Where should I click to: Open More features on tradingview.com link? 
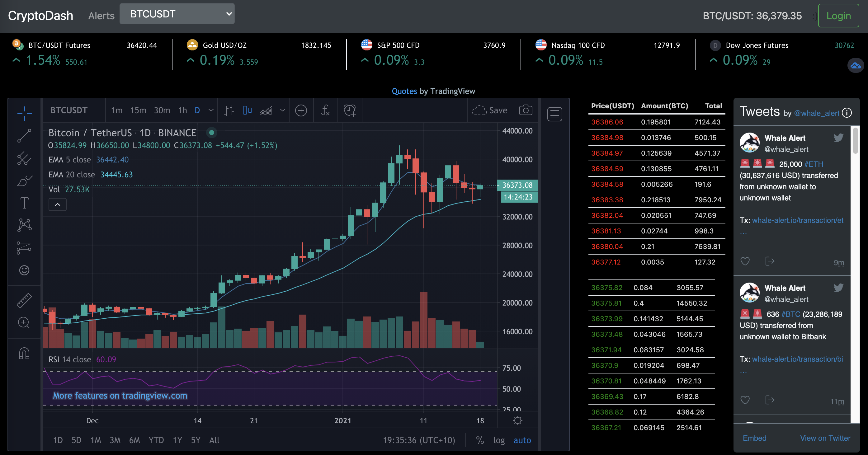[120, 395]
